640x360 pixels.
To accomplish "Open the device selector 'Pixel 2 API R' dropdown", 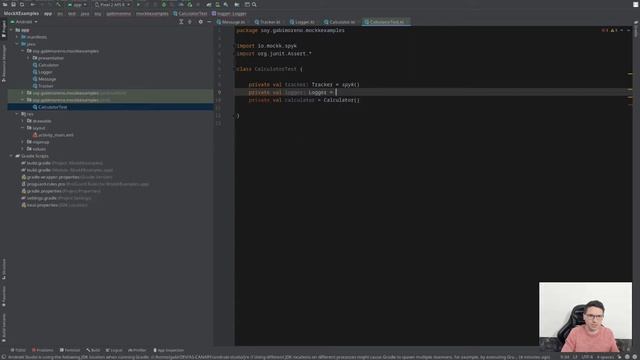I will [112, 4].
